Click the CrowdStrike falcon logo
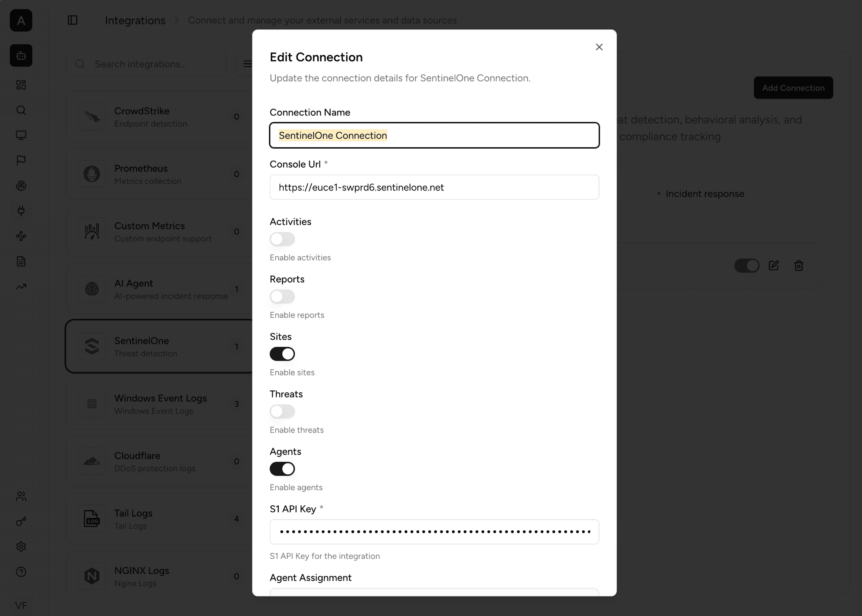Image resolution: width=862 pixels, height=616 pixels. (92, 116)
